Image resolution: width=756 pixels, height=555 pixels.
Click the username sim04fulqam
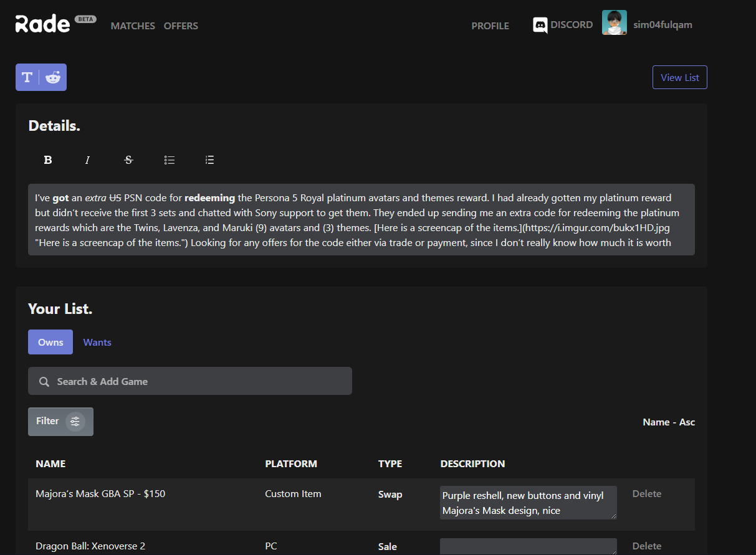[x=663, y=25]
